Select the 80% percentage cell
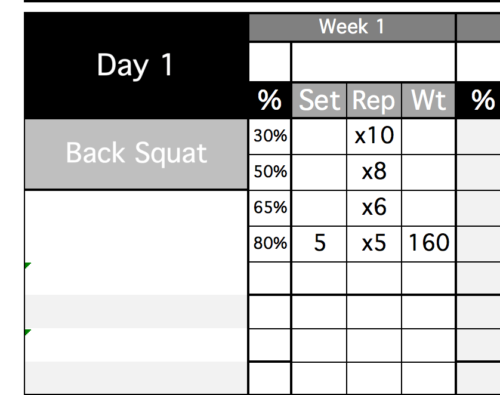500x395 pixels. pos(270,243)
